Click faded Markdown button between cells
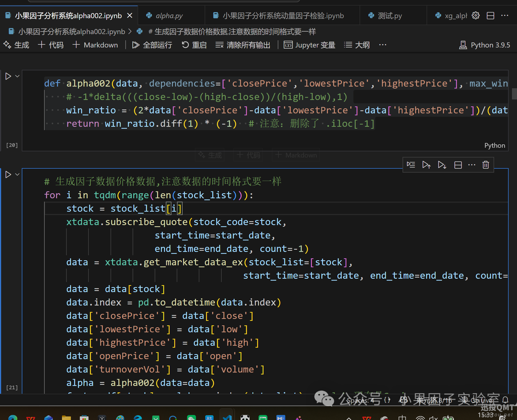517x420 pixels. 296,155
